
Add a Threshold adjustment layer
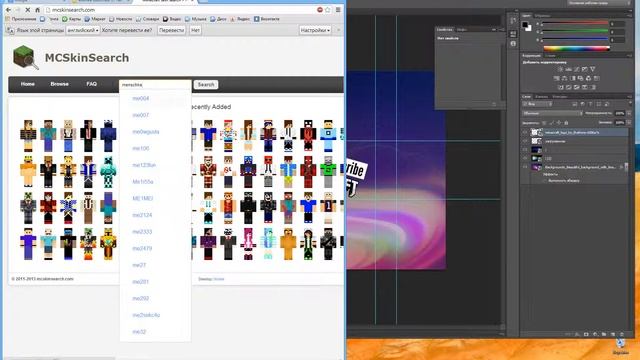[x=577, y=87]
